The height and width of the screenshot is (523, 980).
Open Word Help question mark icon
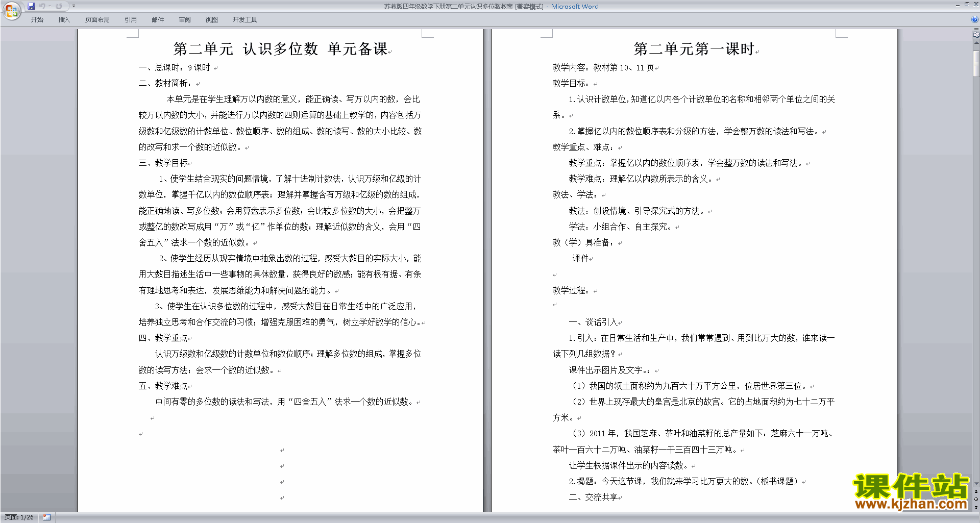pyautogui.click(x=975, y=19)
